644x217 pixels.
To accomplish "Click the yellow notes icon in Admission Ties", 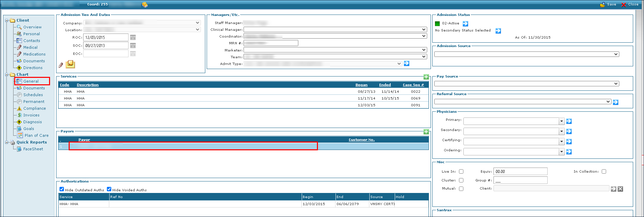I will click(70, 64).
